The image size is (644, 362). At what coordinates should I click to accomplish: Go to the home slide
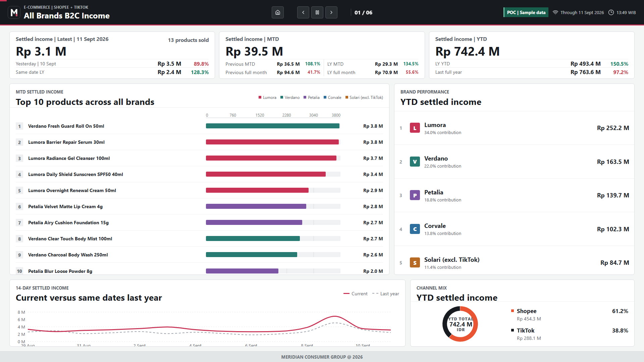[x=278, y=12]
